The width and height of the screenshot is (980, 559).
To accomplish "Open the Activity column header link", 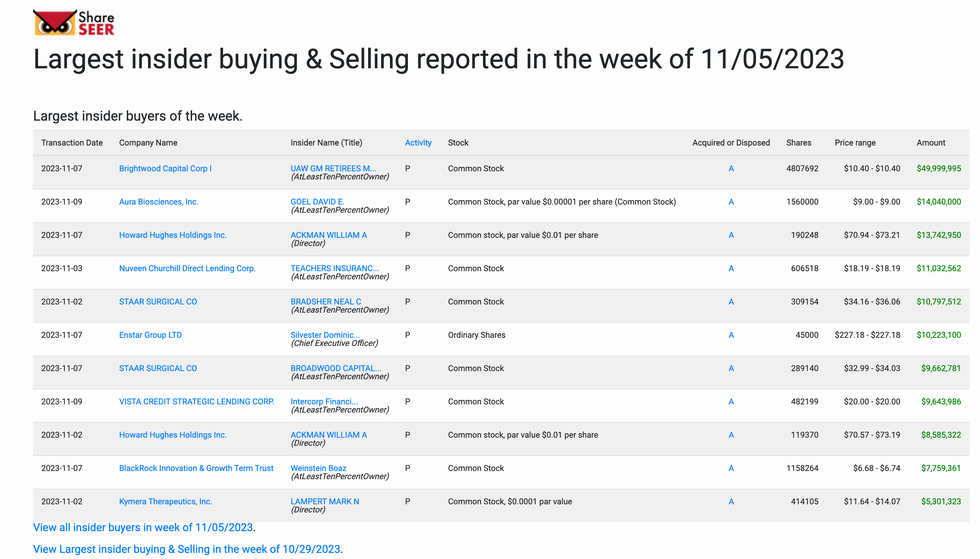I will tap(418, 143).
